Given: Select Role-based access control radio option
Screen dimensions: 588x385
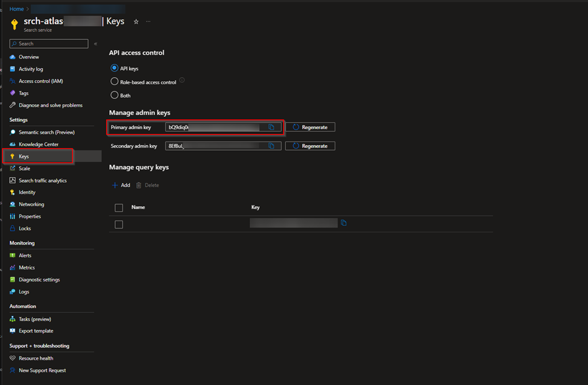Looking at the screenshot, I should (115, 81).
